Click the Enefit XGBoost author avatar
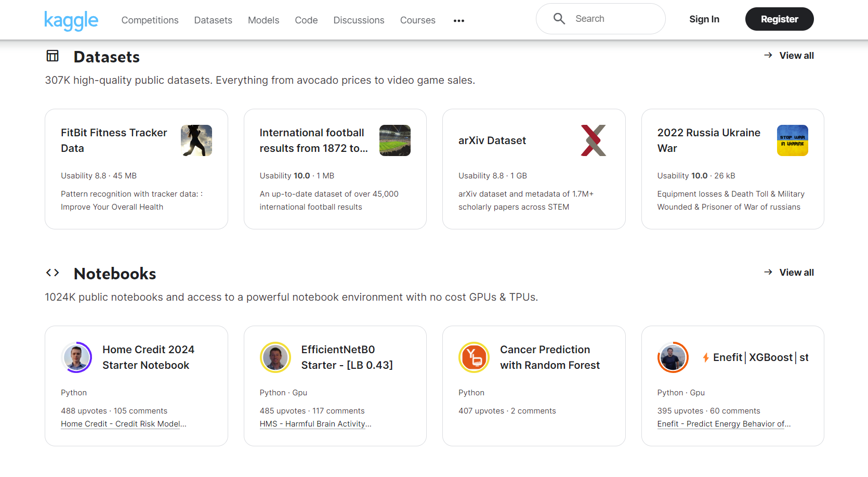The image size is (868, 477). pos(673,357)
